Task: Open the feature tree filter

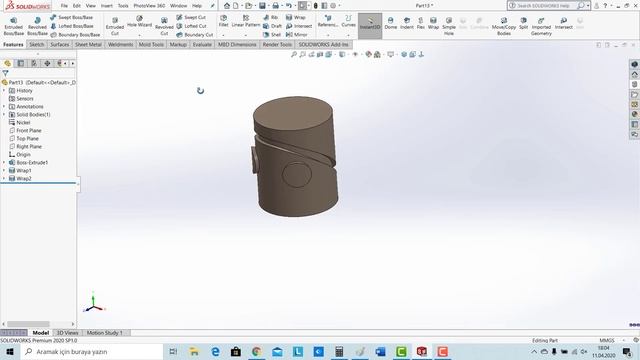Action: click(5, 73)
